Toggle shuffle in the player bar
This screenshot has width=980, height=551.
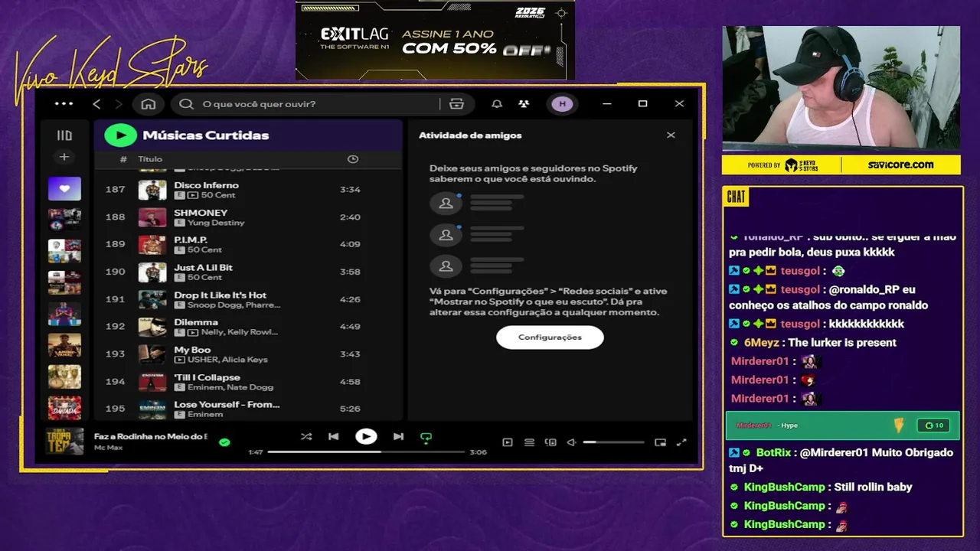click(x=306, y=437)
